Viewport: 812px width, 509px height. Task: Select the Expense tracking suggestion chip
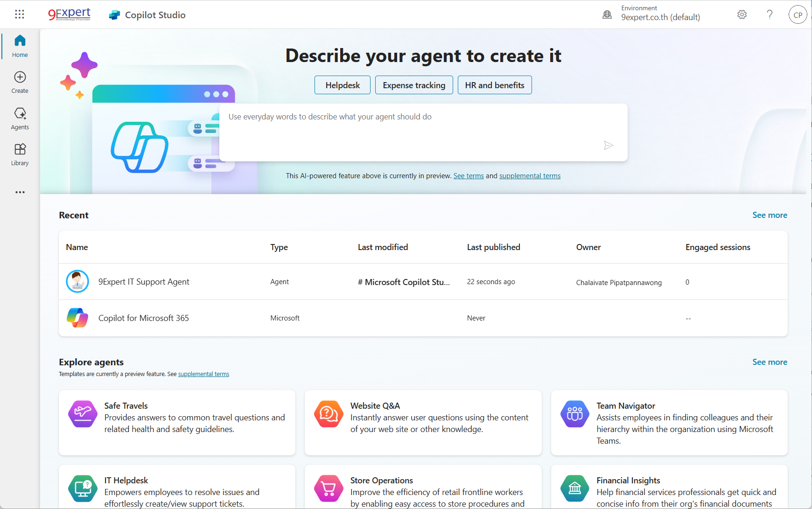point(413,85)
